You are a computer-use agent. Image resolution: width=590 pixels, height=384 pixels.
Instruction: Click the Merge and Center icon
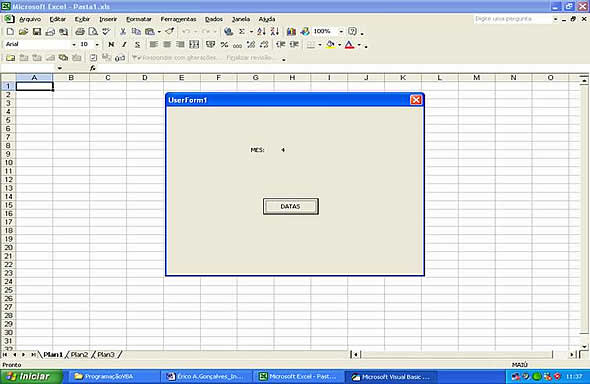pos(194,45)
